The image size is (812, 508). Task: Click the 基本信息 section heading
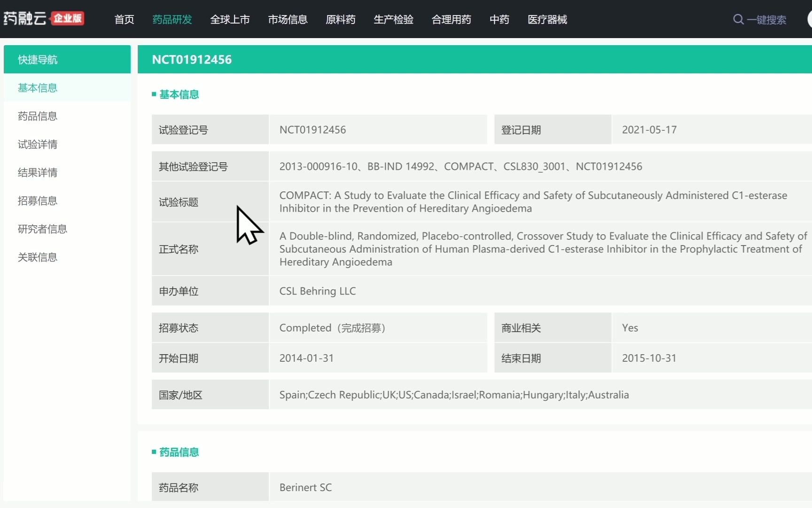tap(179, 95)
